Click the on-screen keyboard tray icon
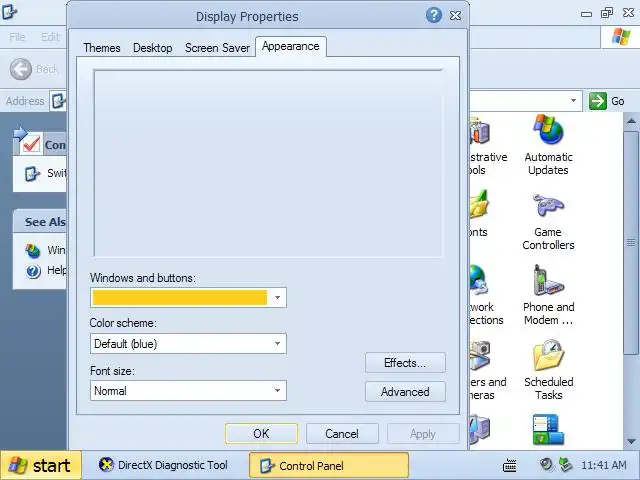Viewport: 640px width, 480px height. coord(509,465)
